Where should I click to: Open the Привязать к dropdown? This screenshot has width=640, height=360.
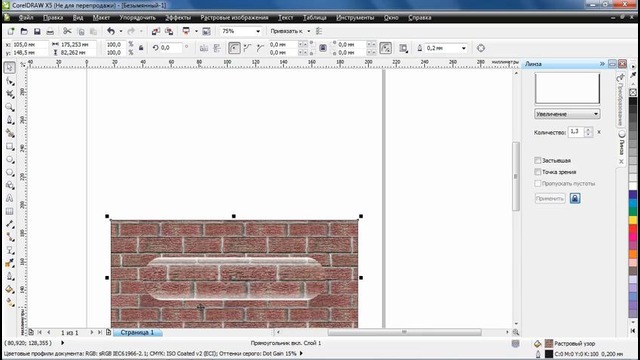click(309, 31)
